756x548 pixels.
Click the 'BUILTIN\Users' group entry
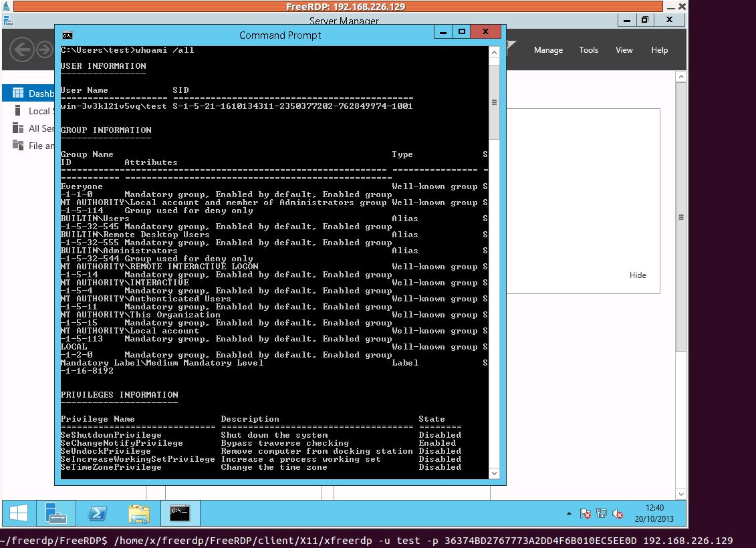95,219
